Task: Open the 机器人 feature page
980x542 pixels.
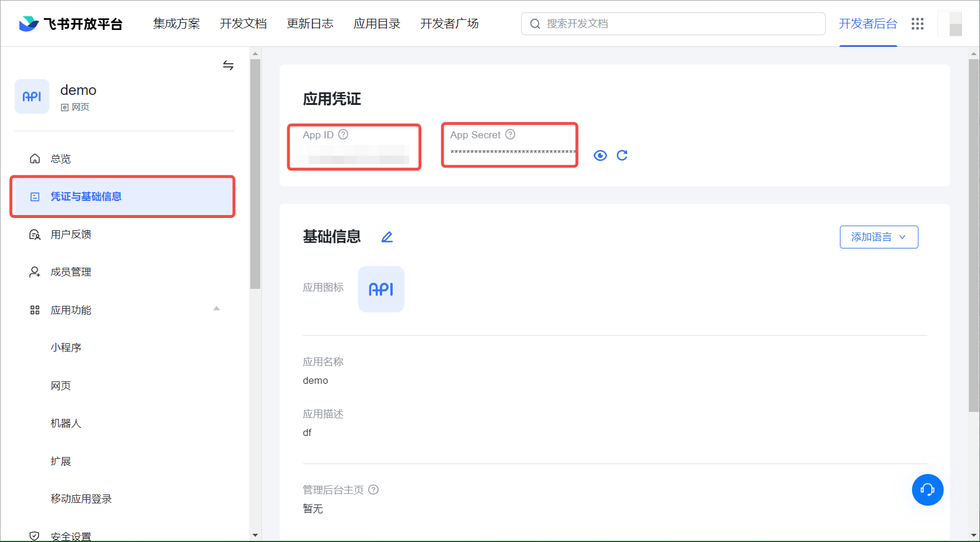Action: point(66,423)
